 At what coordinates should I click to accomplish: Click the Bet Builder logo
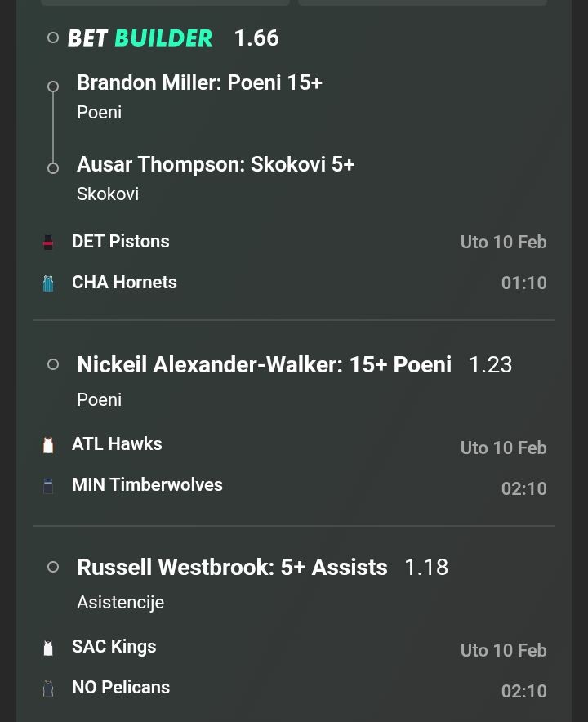(x=140, y=38)
